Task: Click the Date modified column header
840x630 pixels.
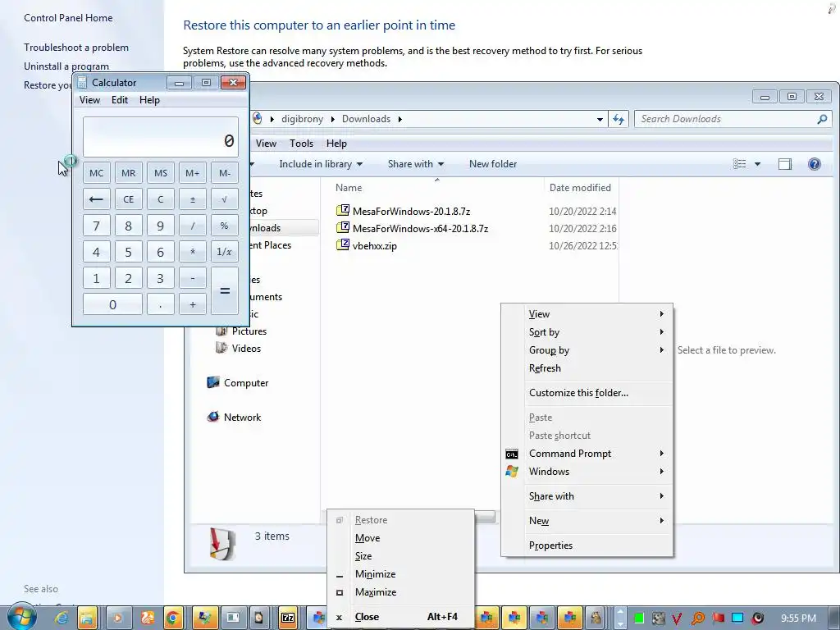Action: pos(581,188)
